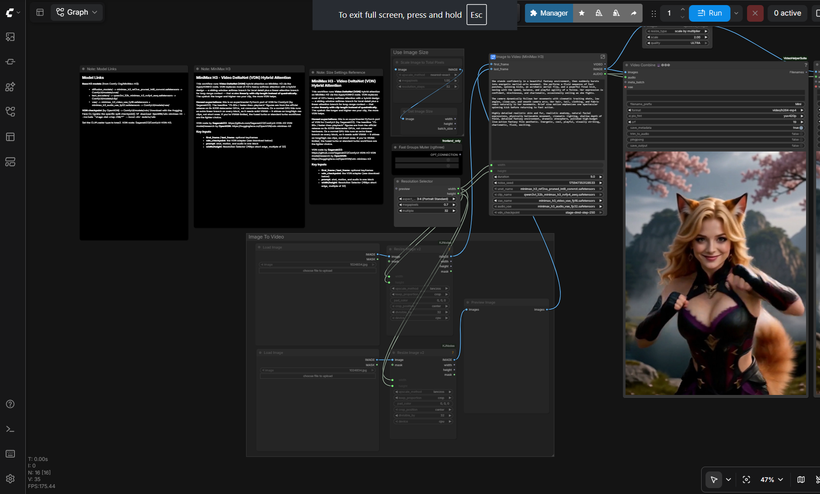Collapse the Resolution Selector node
Image resolution: width=820 pixels, height=494 pixels.
(397, 181)
